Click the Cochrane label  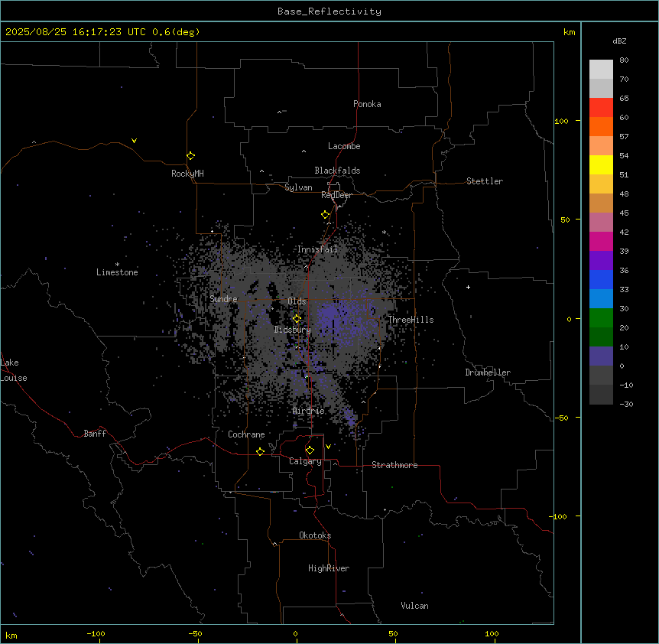coord(246,434)
